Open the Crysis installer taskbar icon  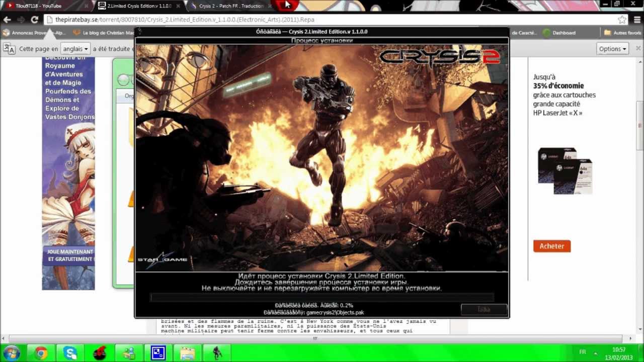click(x=217, y=353)
